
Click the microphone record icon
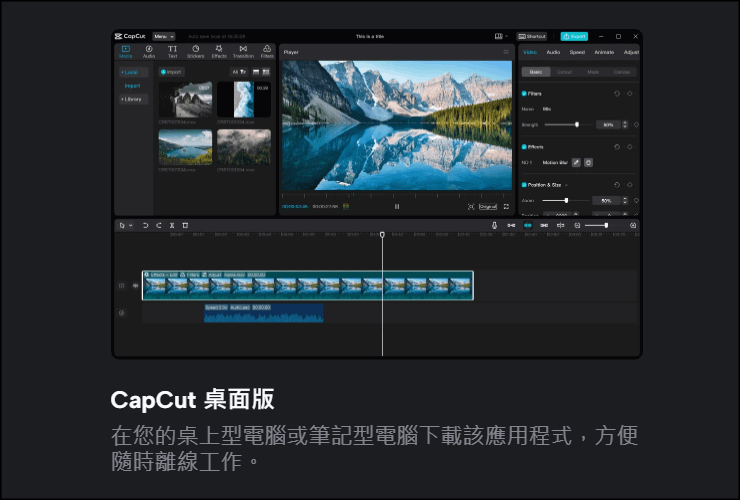click(x=494, y=225)
